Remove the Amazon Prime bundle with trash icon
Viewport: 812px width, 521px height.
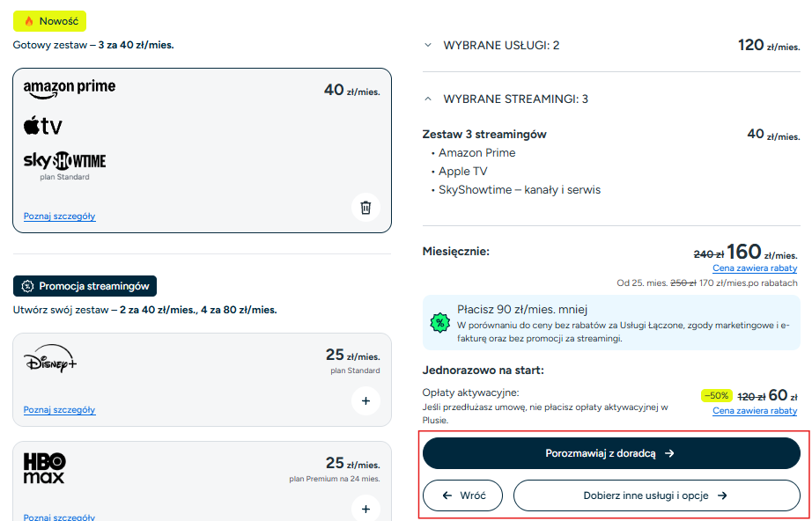click(x=365, y=208)
